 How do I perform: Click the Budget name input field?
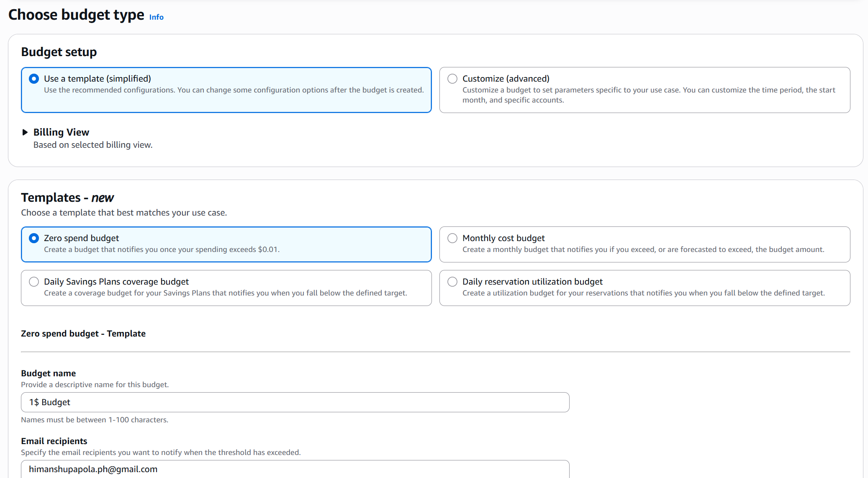pos(295,402)
